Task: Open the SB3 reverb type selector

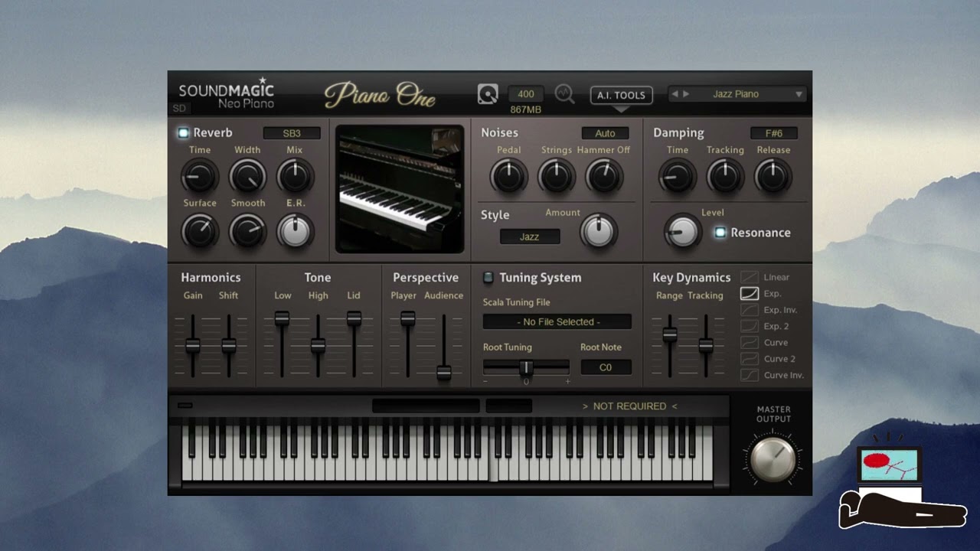Action: click(292, 133)
